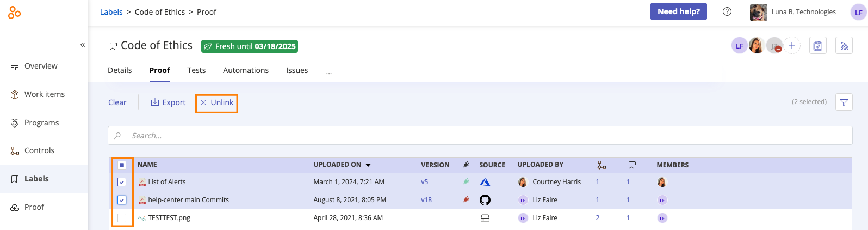Click Clear to deselect rows
This screenshot has height=230, width=868.
[x=117, y=102]
